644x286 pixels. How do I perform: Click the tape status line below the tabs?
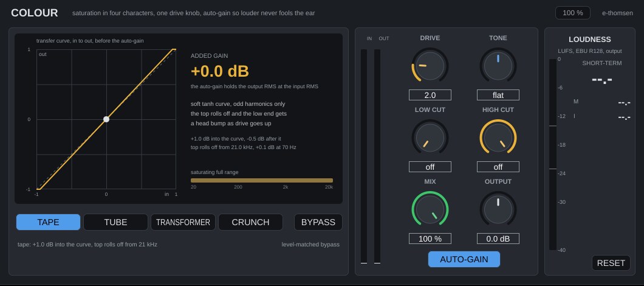[x=87, y=245]
